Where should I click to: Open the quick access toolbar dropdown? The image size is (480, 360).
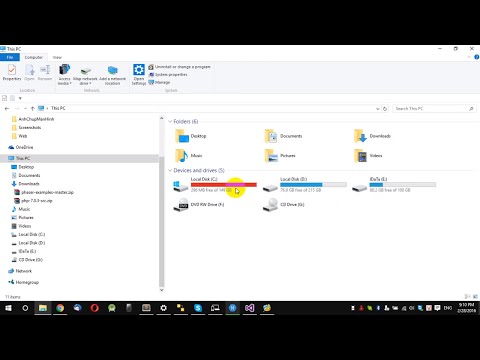pos(20,98)
